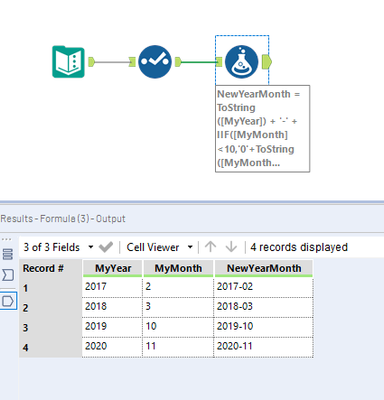Click the results panel options dots
This screenshot has width=384, height=400.
point(6,239)
